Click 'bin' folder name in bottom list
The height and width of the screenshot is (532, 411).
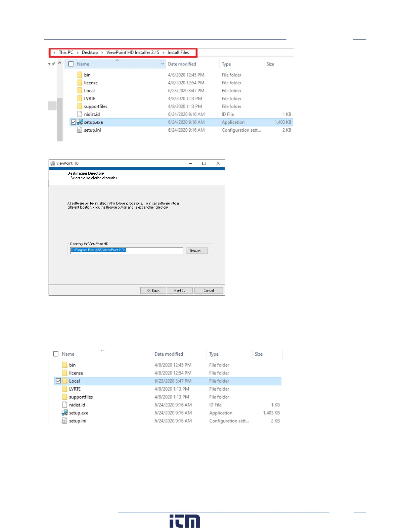pyautogui.click(x=73, y=365)
